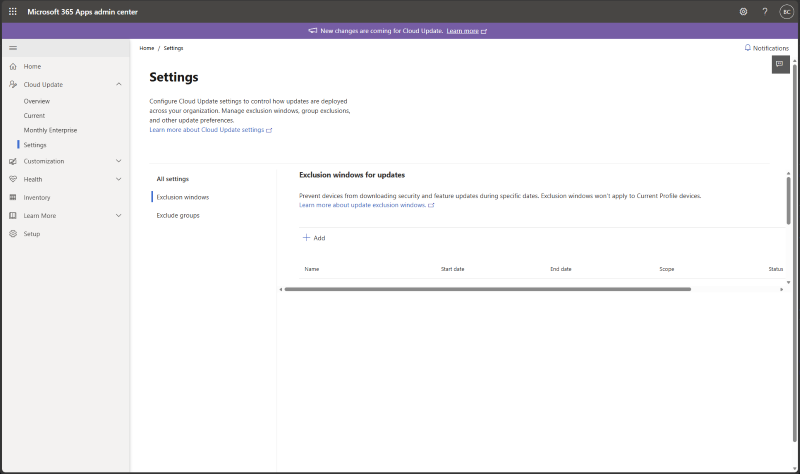Viewport: 800px width, 474px height.
Task: Click the Microsoft 365 Apps admin center title
Action: (x=83, y=12)
